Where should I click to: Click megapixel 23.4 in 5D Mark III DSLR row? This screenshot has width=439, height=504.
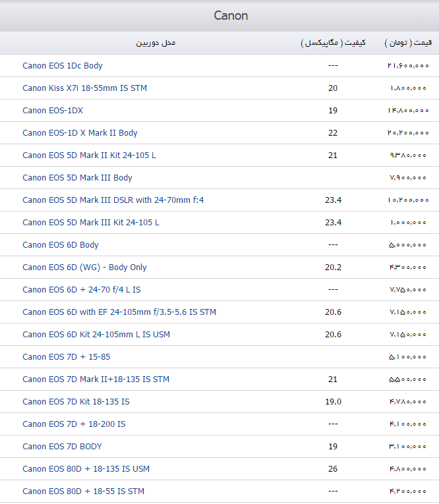pos(333,200)
